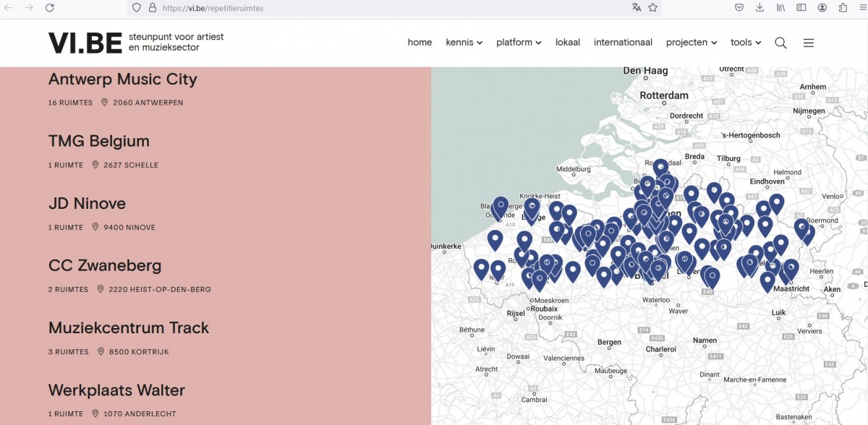Expand the kennis dropdown menu
Viewport: 868px width, 425px height.
pos(464,43)
